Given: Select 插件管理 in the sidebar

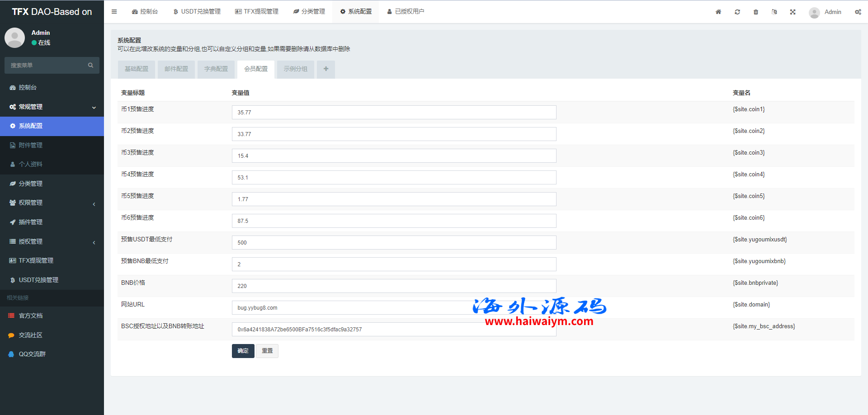Looking at the screenshot, I should coord(31,222).
